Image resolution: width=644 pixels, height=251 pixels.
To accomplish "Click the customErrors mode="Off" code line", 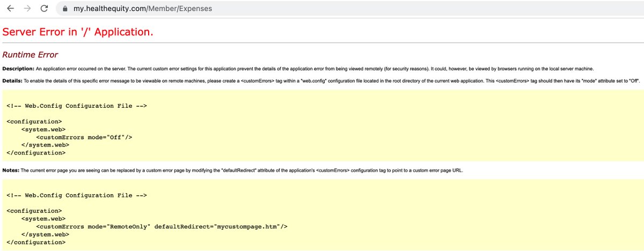I will pos(84,137).
